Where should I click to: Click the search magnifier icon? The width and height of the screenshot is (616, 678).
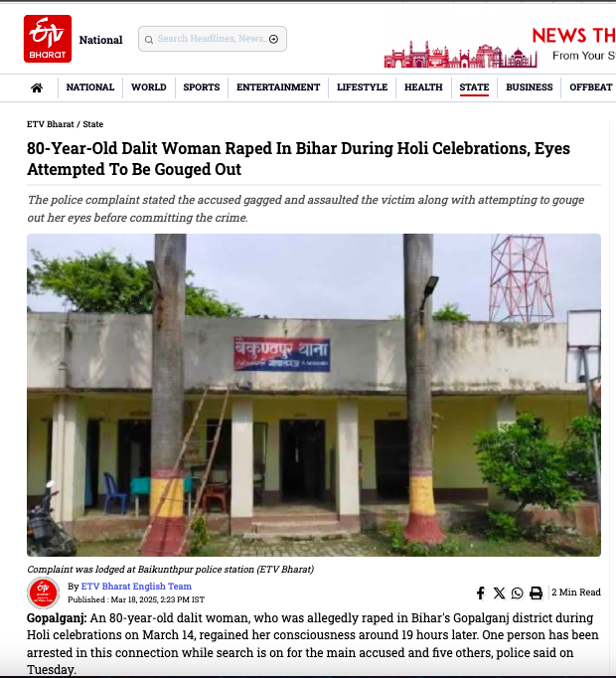[x=149, y=40]
